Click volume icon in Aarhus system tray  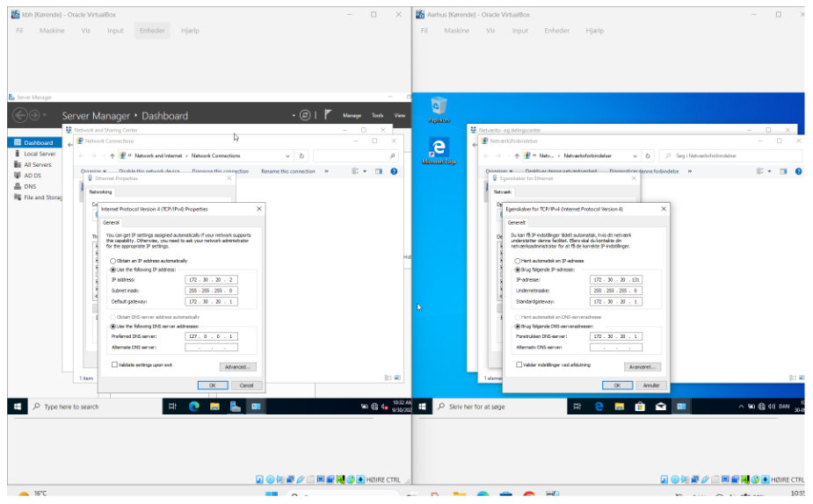pyautogui.click(x=771, y=407)
